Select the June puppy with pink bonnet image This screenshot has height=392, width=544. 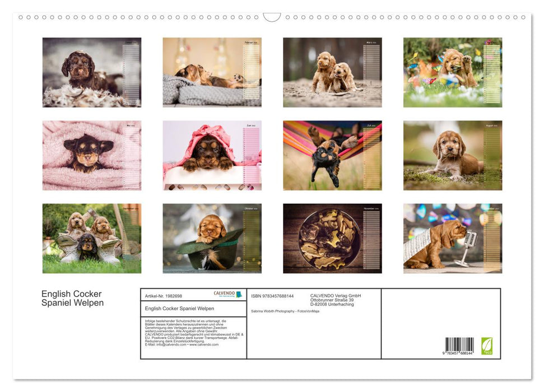pos(212,155)
